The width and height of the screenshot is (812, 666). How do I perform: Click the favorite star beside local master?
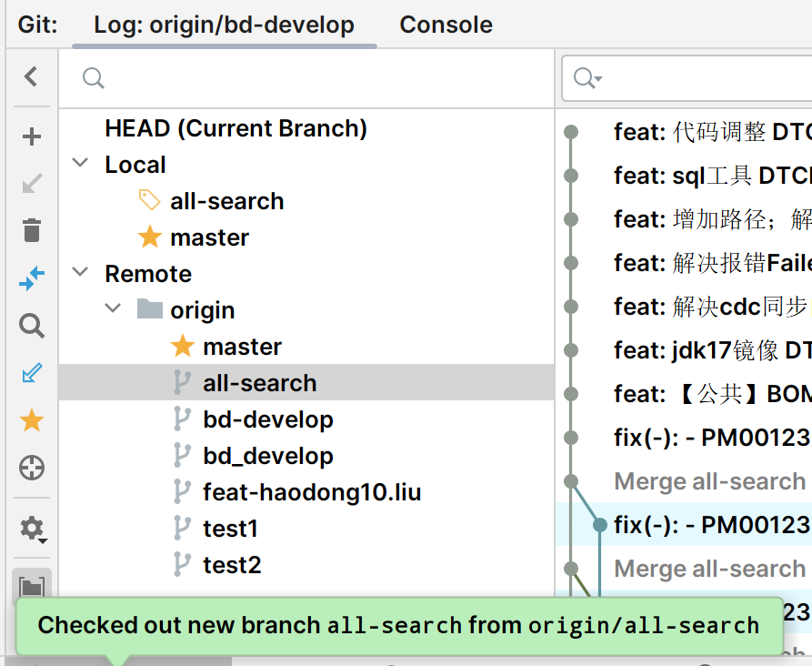pyautogui.click(x=150, y=237)
